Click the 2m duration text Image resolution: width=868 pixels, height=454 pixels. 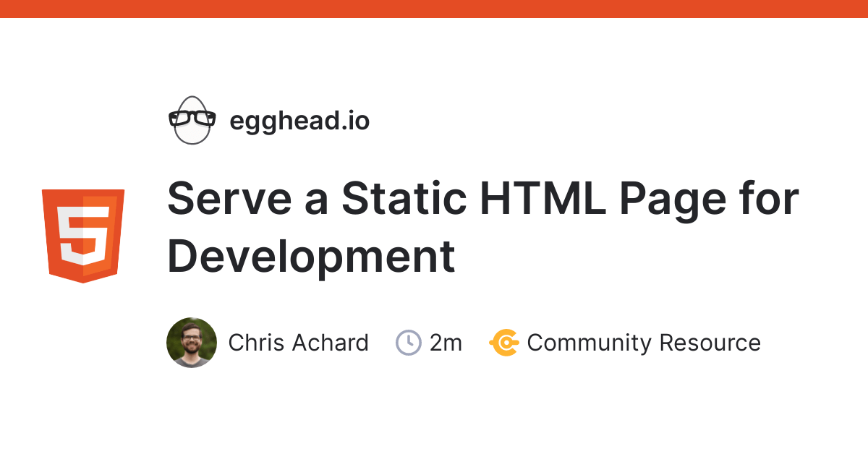point(446,343)
